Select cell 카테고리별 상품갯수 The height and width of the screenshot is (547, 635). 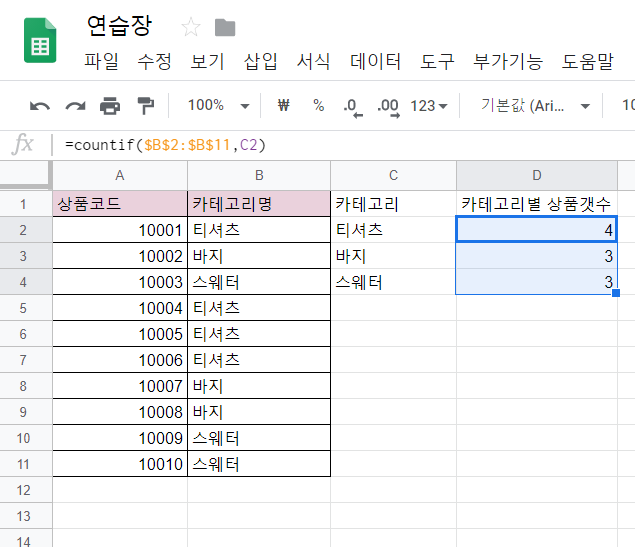point(537,204)
